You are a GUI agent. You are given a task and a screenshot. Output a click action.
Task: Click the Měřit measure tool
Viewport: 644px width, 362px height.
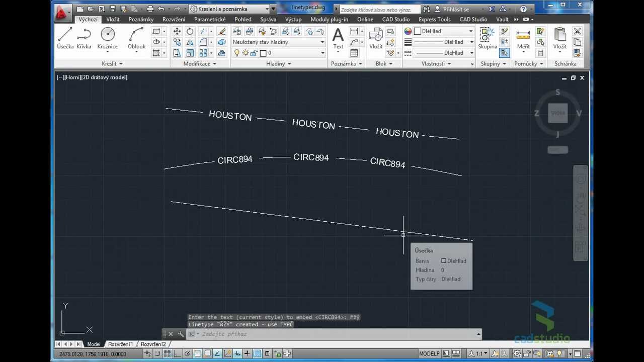523,38
